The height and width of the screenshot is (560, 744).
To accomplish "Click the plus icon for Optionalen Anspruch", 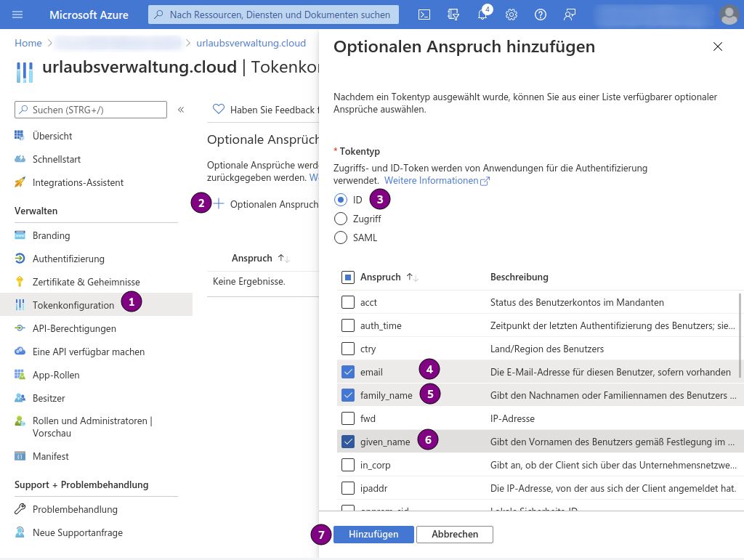I will pos(218,204).
